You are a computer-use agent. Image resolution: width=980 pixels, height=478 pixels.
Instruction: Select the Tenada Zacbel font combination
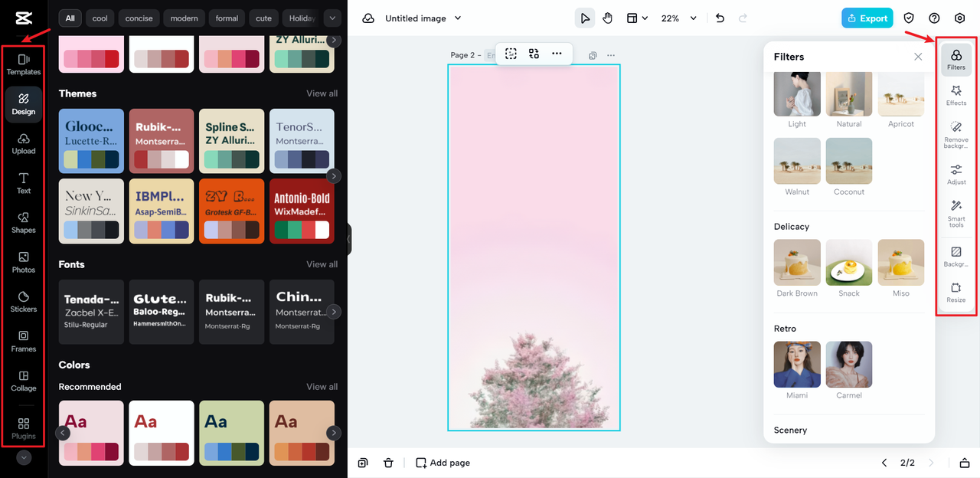(91, 312)
